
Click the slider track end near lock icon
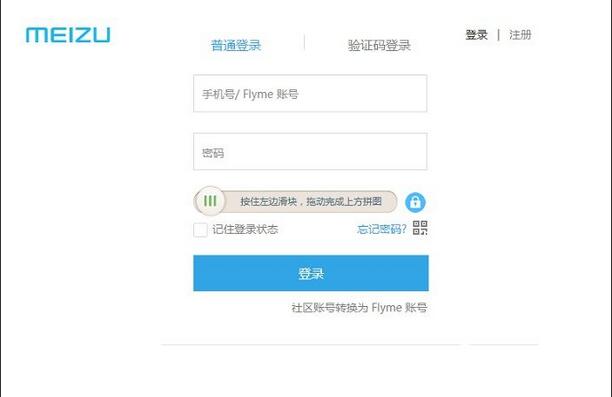390,201
